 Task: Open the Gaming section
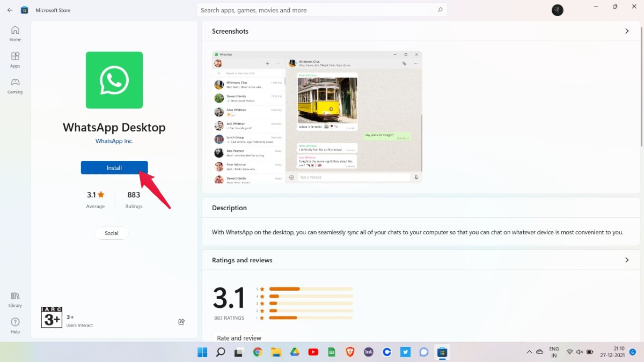click(x=14, y=86)
